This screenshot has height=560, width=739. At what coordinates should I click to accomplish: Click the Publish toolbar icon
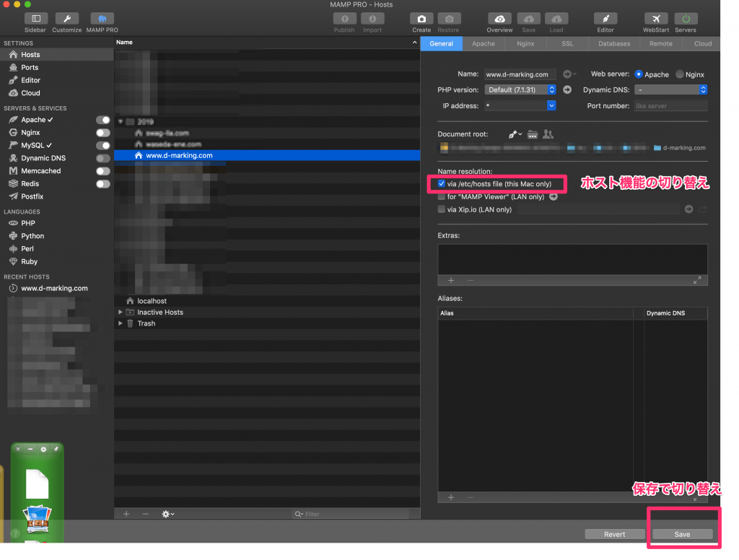pos(344,19)
